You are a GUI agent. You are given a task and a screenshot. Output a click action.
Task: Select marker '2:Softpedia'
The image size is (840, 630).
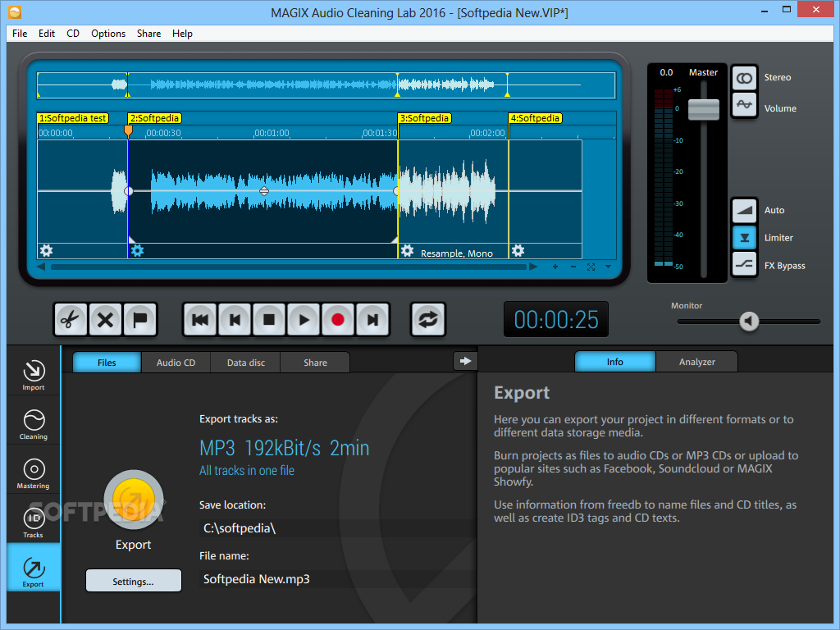pos(155,118)
